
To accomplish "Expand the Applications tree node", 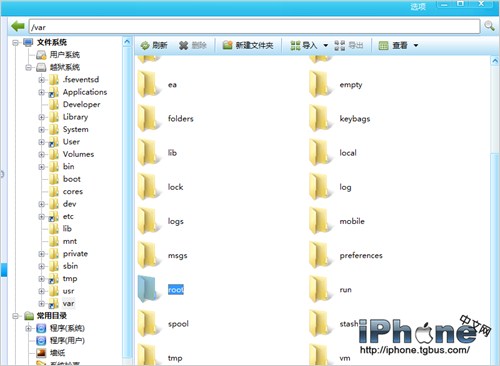I will [x=42, y=92].
